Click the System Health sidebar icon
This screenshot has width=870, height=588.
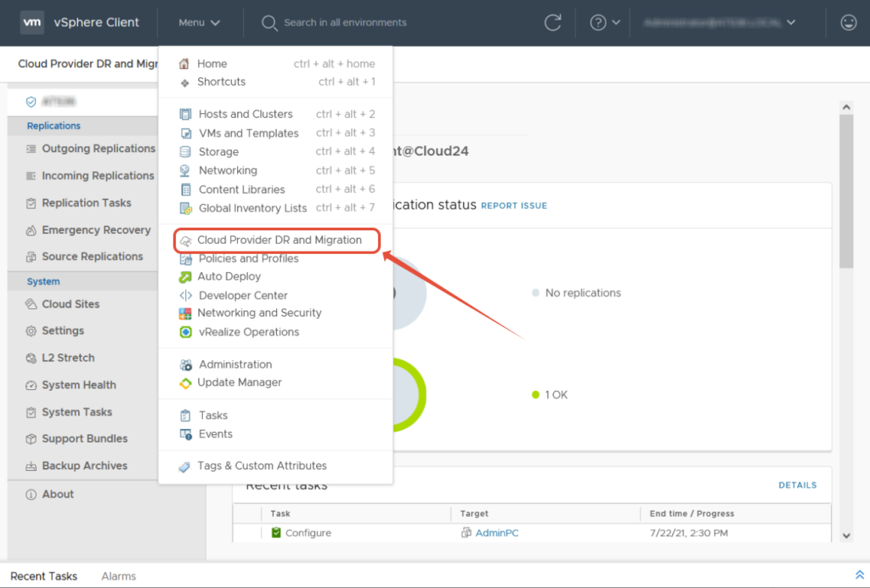[31, 386]
